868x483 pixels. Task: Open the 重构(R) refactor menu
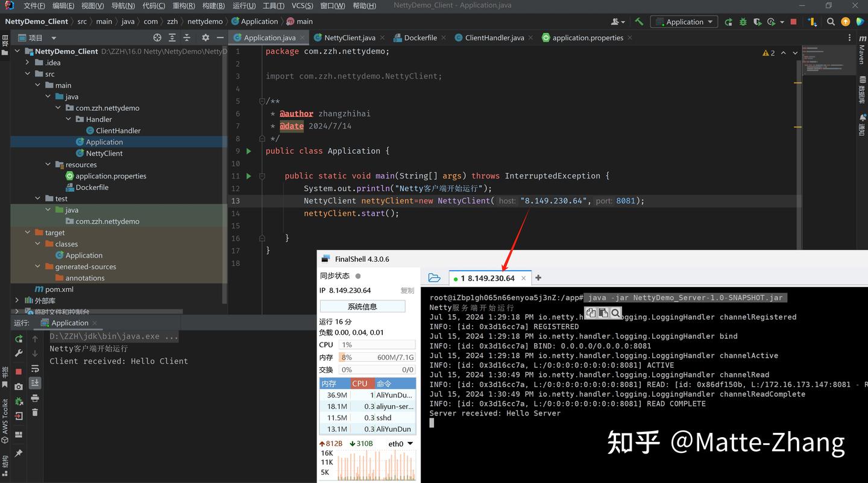coord(183,5)
